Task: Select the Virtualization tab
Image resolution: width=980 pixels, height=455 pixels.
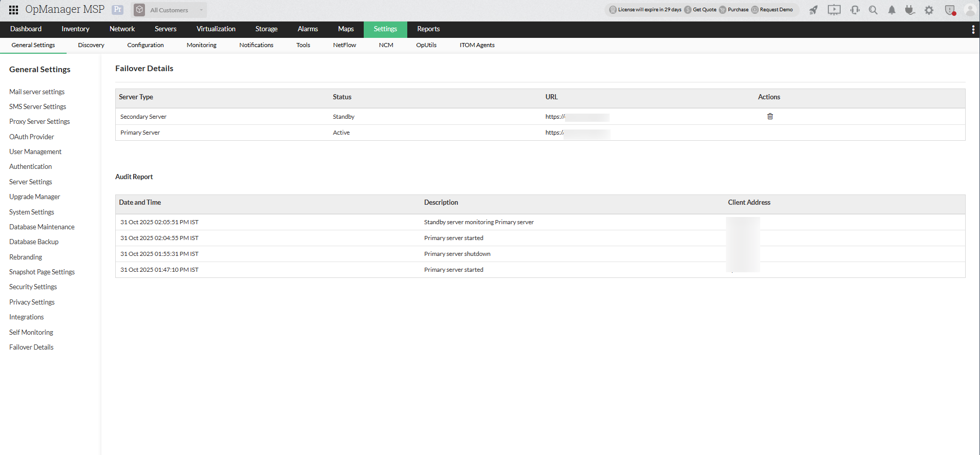Action: [x=216, y=29]
